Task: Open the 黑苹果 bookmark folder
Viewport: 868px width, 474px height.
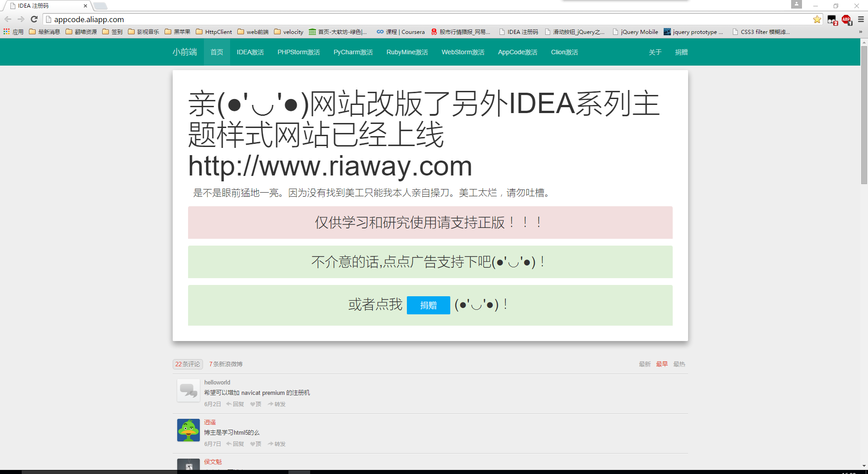Action: coord(178,32)
